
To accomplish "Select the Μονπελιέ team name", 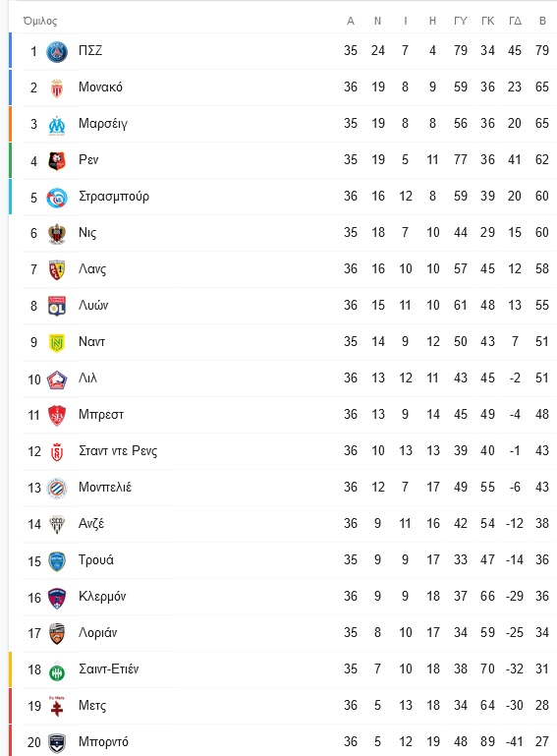I will click(105, 487).
